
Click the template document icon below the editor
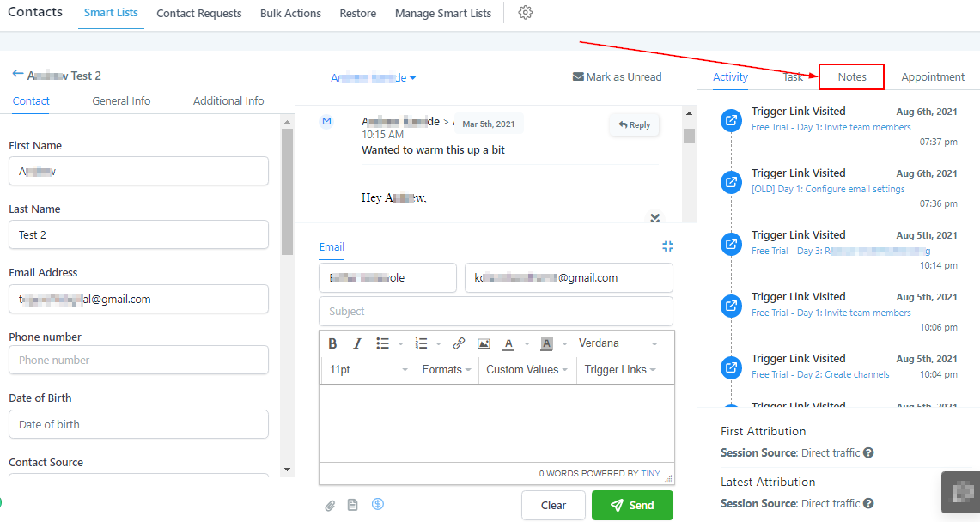click(x=352, y=505)
